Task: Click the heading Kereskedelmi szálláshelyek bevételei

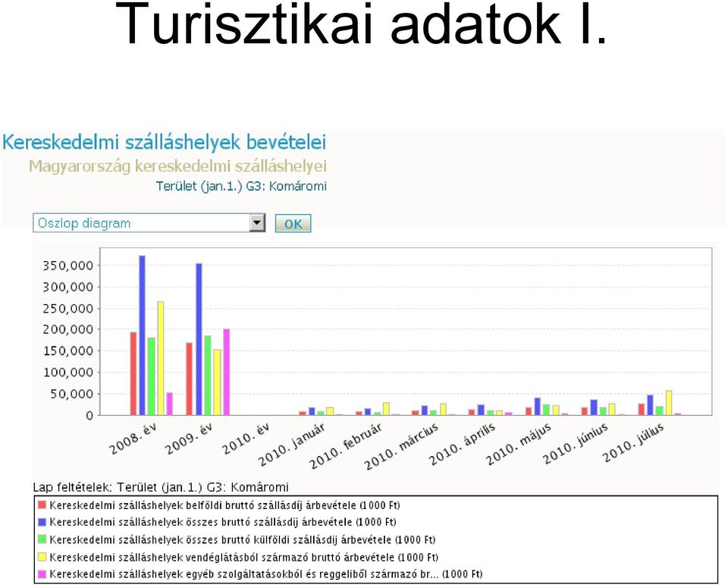Action: pos(165,143)
